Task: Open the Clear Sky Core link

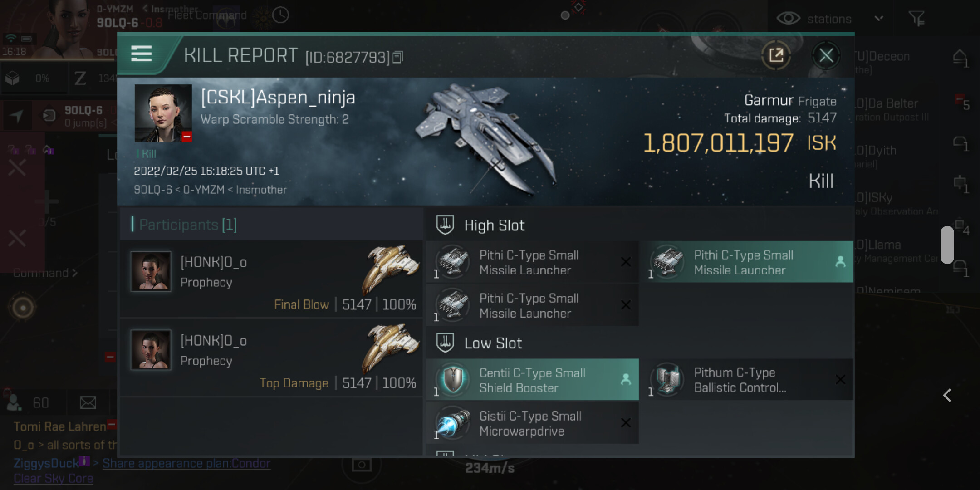Action: coord(53,478)
